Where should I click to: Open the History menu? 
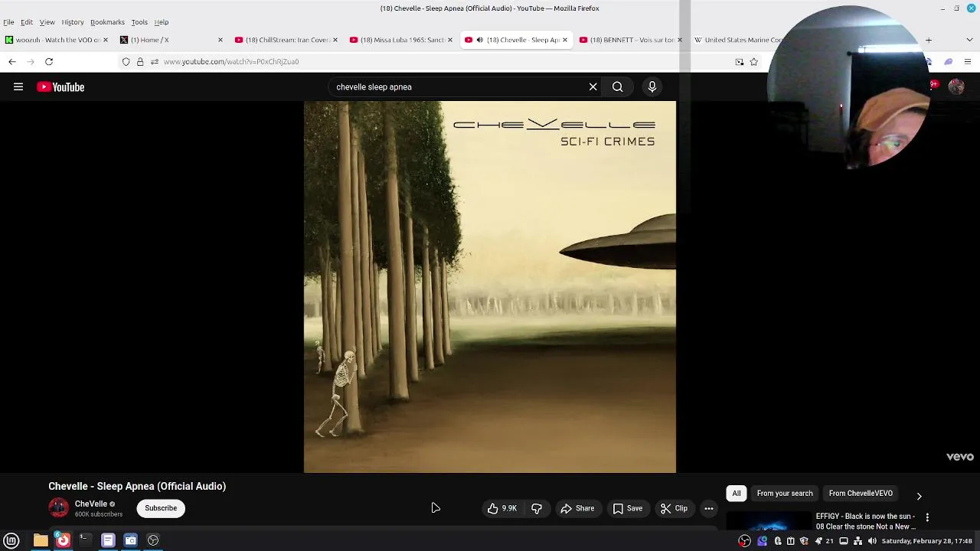(x=73, y=22)
